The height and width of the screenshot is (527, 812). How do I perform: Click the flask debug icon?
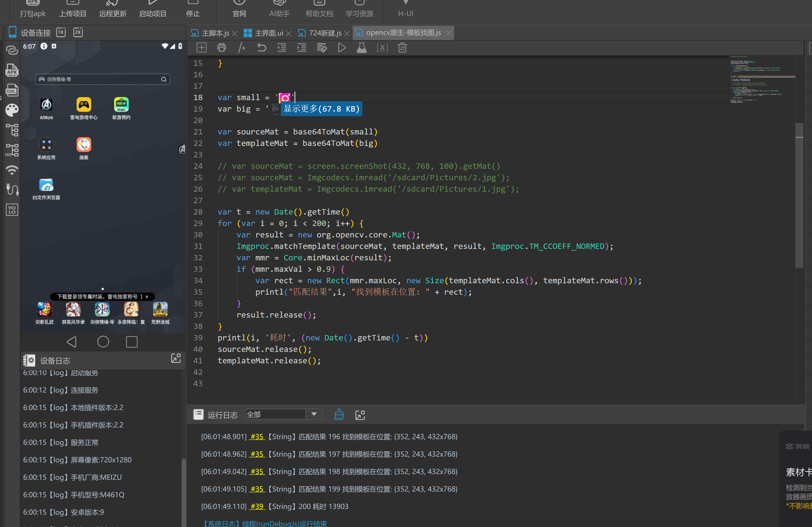pos(362,48)
